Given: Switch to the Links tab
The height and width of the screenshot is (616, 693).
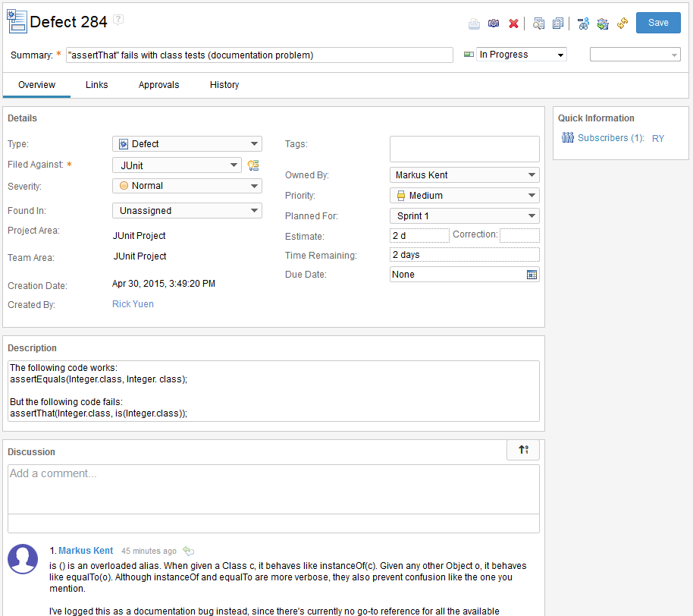Looking at the screenshot, I should (96, 84).
